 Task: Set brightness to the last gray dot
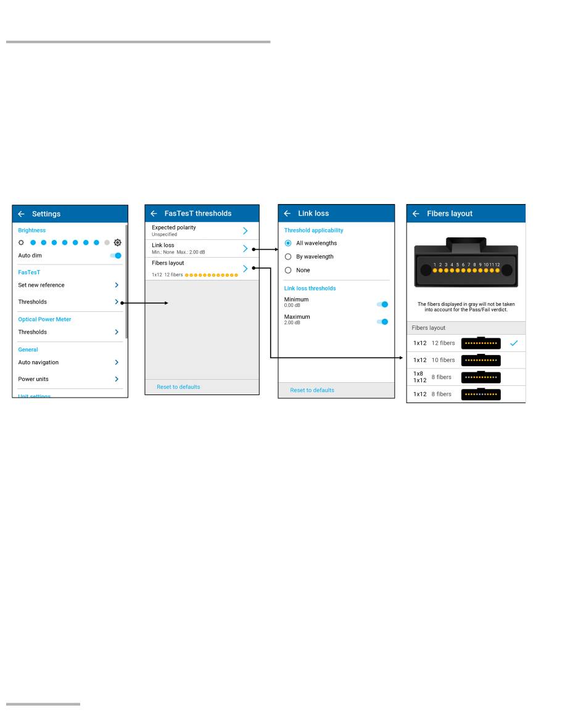107,242
